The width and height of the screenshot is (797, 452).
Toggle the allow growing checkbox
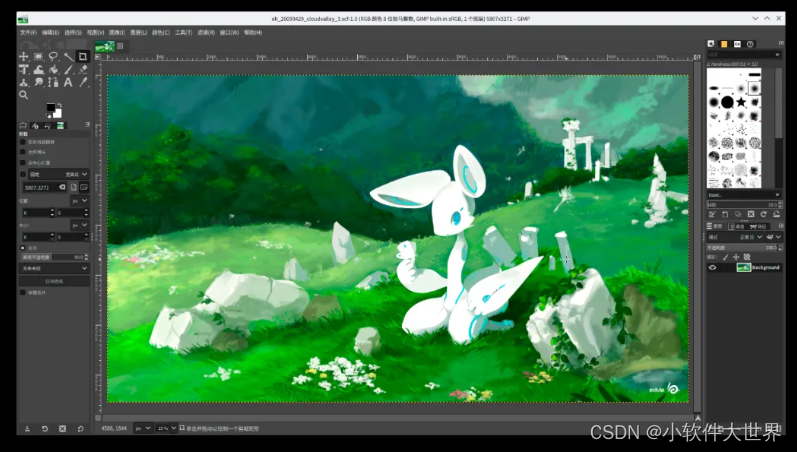coord(22,152)
